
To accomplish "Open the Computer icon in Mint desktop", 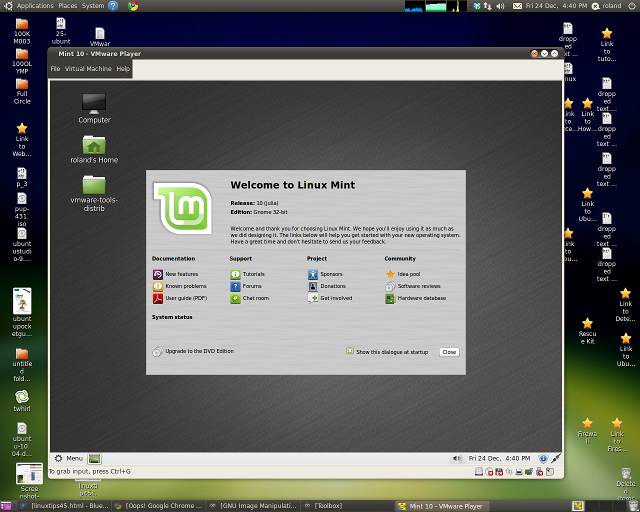I will [94, 108].
